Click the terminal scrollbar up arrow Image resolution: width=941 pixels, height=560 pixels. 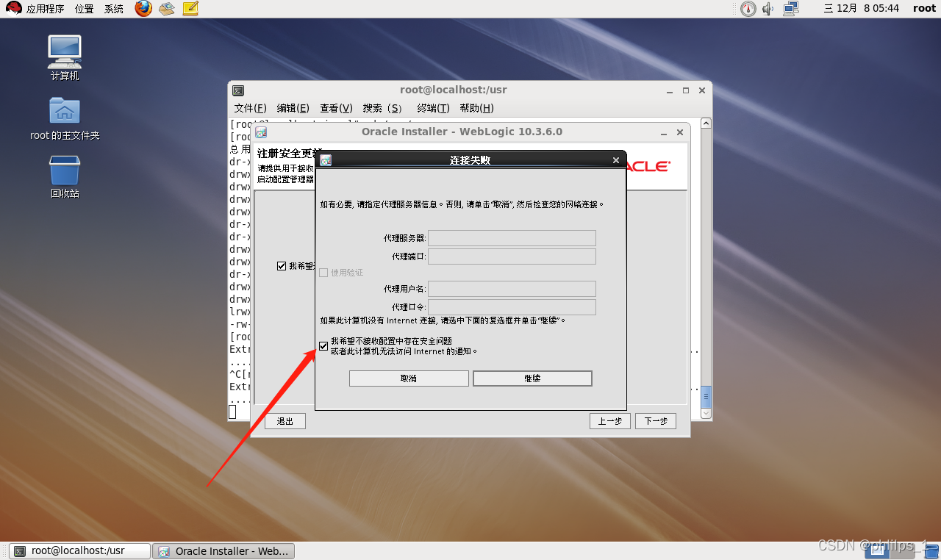click(706, 123)
